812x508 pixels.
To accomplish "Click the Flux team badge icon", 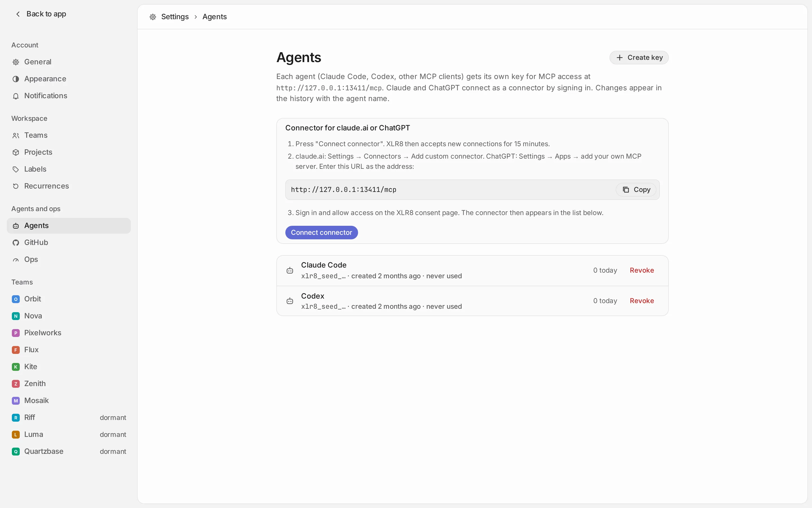I will click(x=16, y=350).
